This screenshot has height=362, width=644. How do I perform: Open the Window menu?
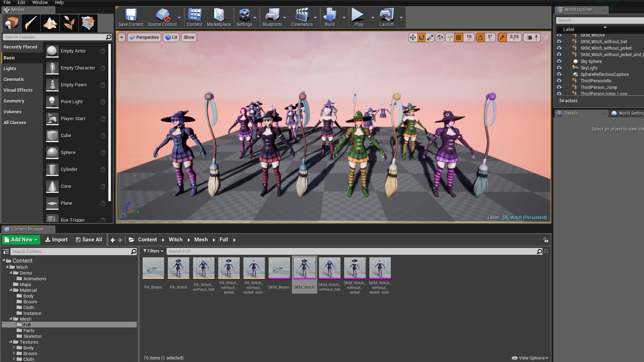40,2
